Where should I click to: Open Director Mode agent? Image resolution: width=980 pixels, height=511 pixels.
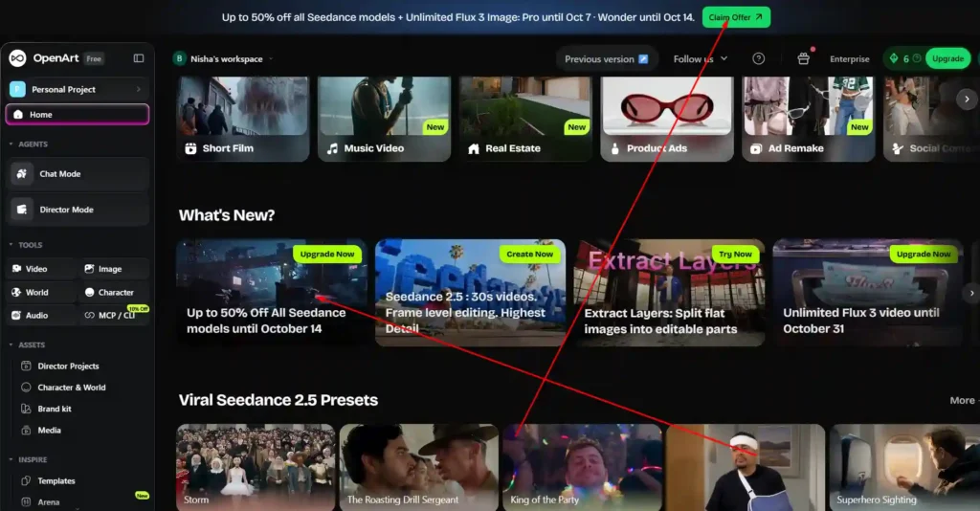coord(78,210)
